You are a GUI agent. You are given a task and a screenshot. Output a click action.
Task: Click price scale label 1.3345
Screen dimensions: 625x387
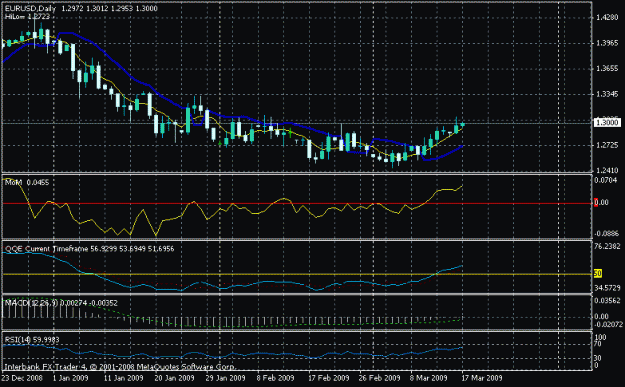click(607, 94)
